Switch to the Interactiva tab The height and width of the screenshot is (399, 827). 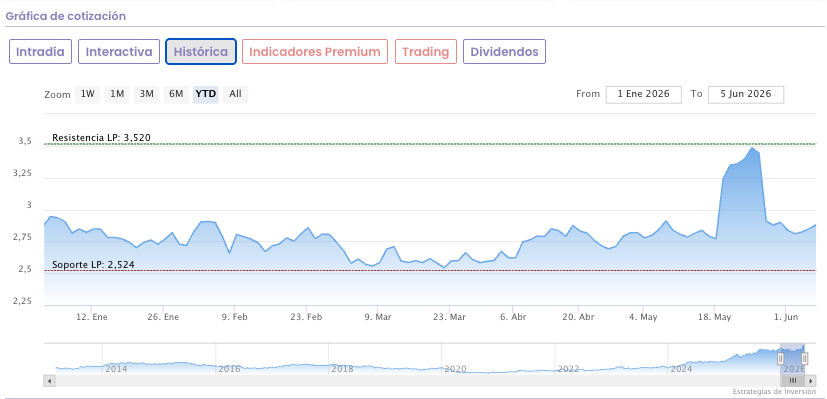[119, 52]
